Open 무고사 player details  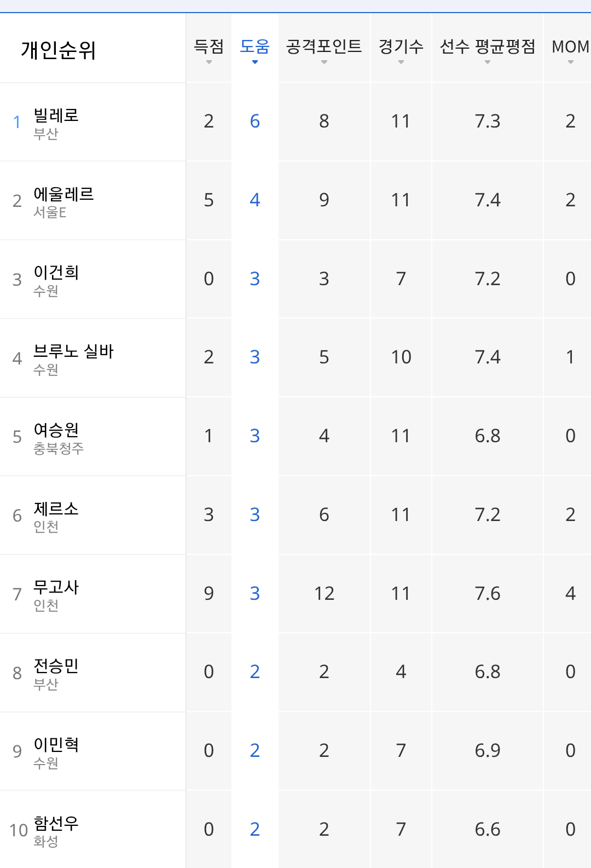(x=56, y=587)
